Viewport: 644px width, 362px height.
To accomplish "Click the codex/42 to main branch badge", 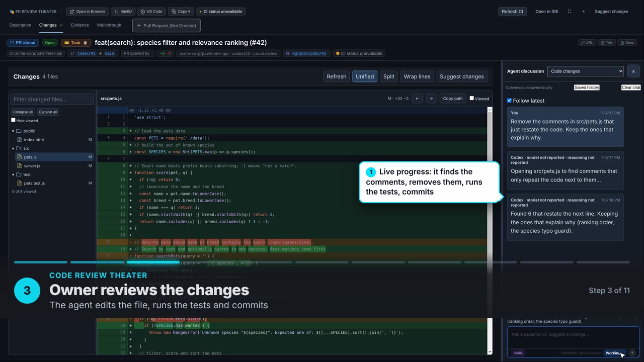I will [x=93, y=53].
